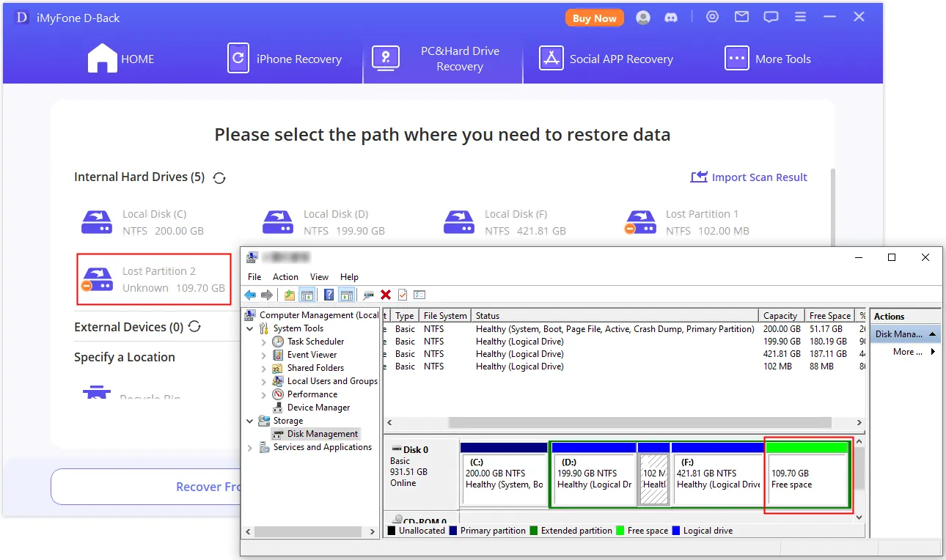Expand the Services and Applications node
The height and width of the screenshot is (560, 946).
tap(251, 447)
